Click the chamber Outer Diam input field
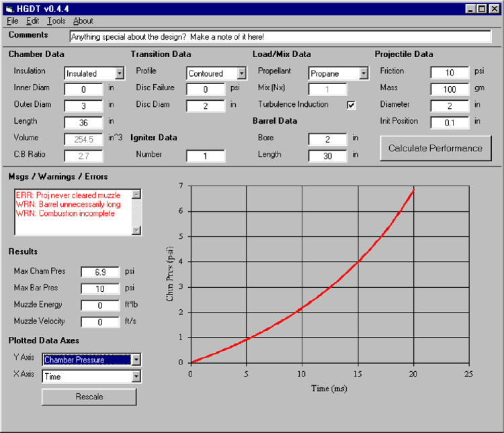This screenshot has height=433, width=504. pyautogui.click(x=84, y=106)
